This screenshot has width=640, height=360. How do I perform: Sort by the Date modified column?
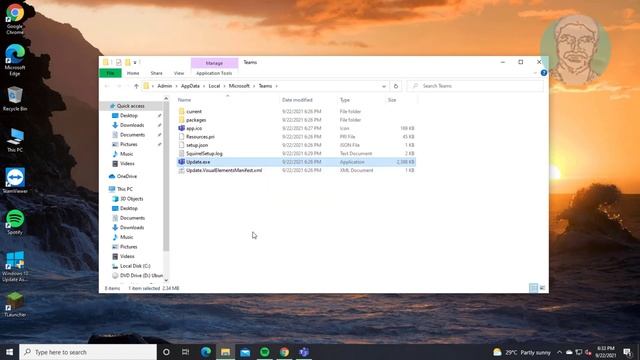(x=297, y=100)
